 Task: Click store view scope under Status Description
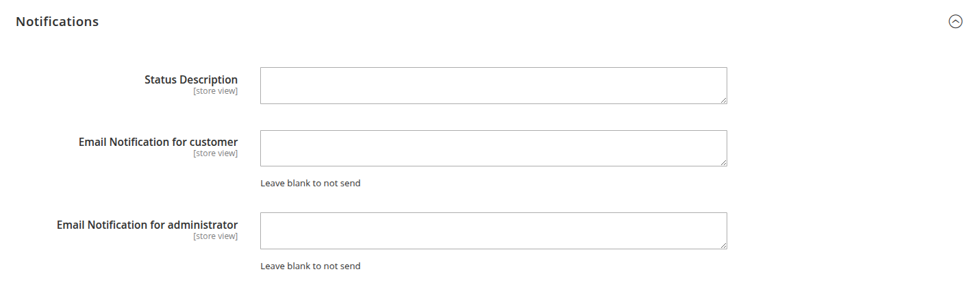215,90
